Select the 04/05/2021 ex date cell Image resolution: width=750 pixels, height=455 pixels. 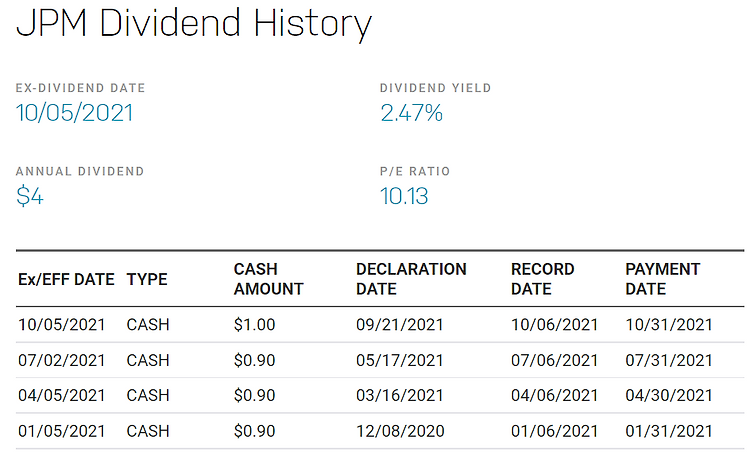point(61,396)
